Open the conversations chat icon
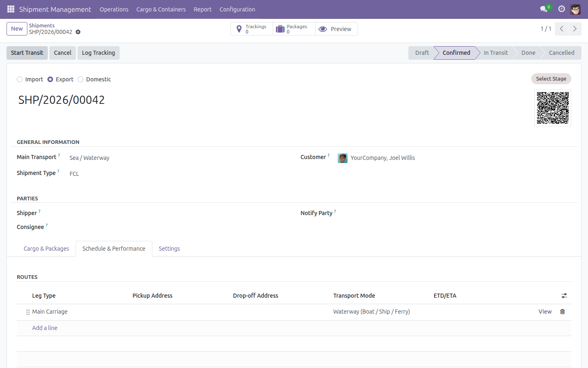This screenshot has width=588, height=368. point(543,9)
